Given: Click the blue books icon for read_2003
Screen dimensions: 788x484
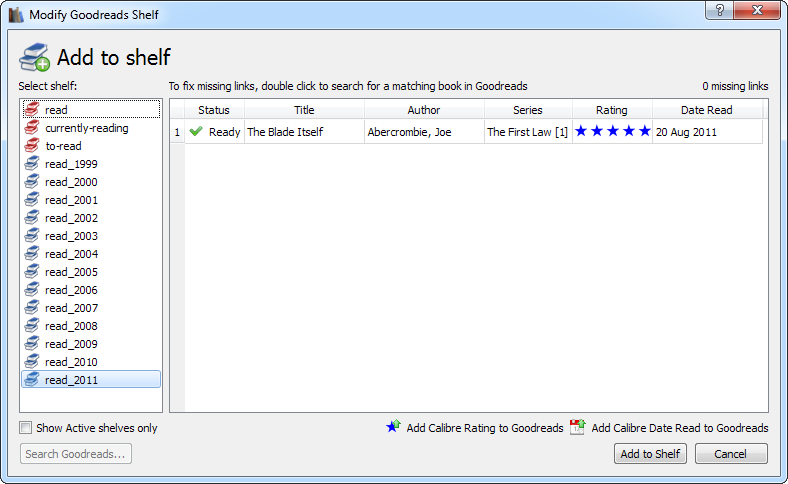Looking at the screenshot, I should tap(32, 235).
